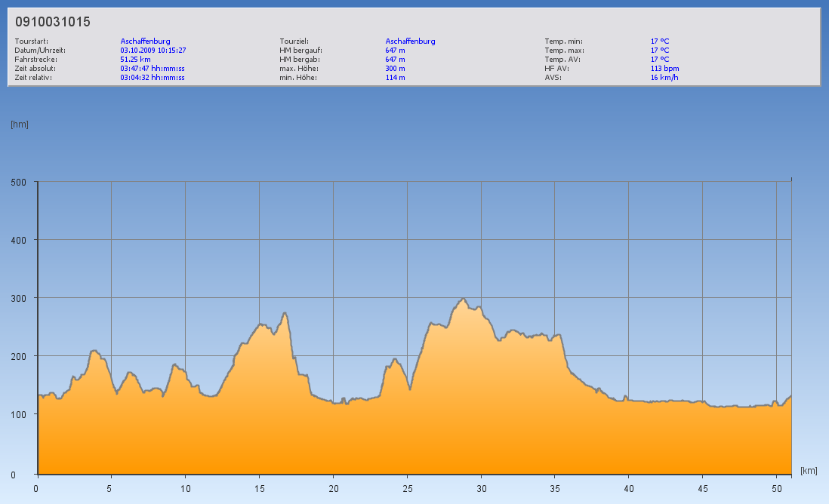
Task: Click the tour title 0910031015
Action: [53, 22]
